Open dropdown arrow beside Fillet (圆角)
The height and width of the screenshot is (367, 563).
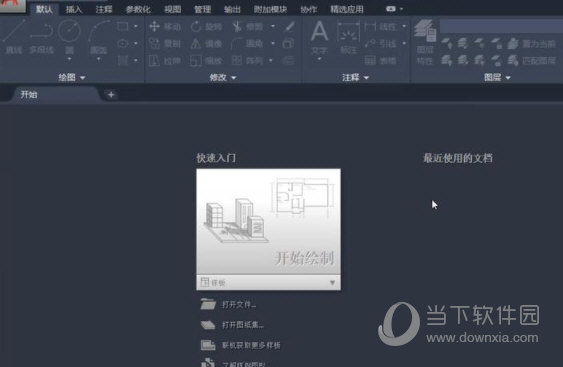pos(273,43)
